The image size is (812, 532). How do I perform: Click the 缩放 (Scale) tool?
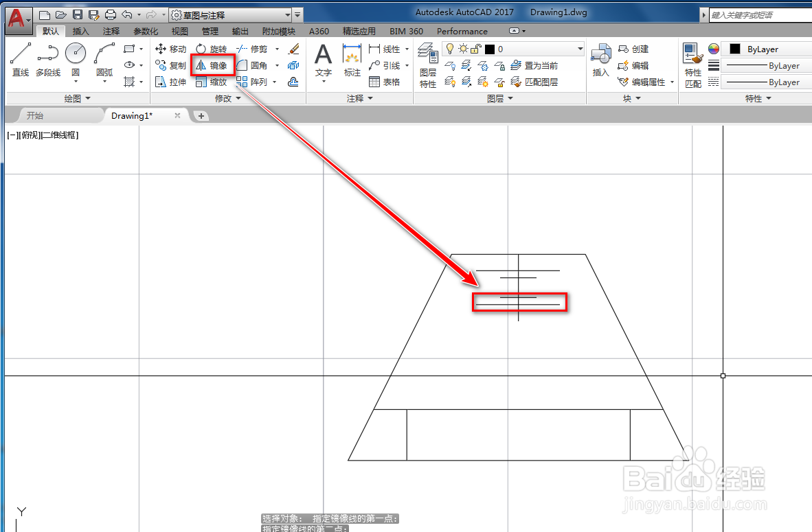212,82
